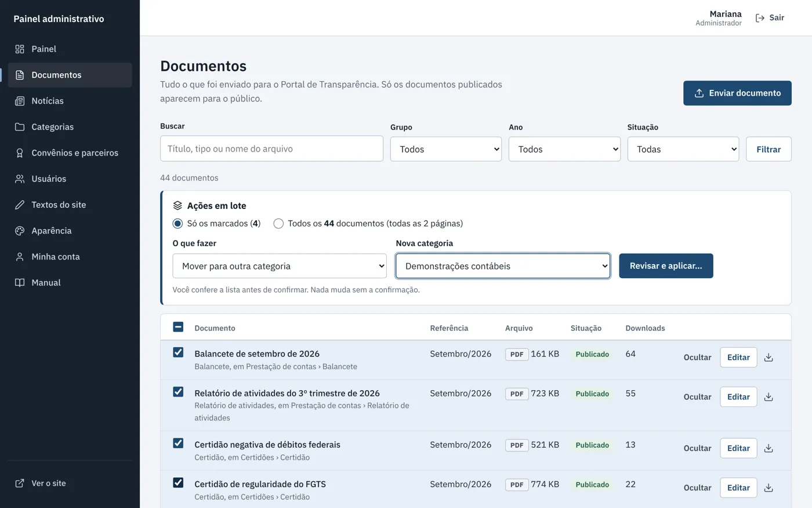Open Categorias section in sidebar

coord(70,127)
